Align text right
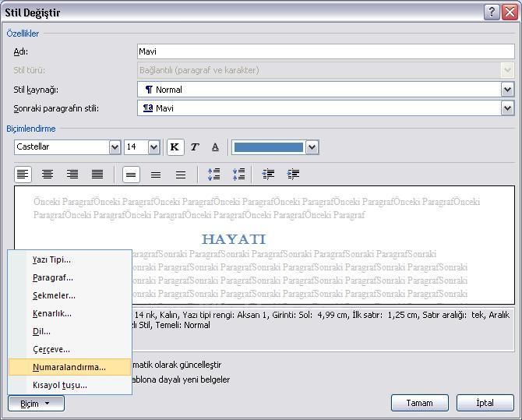This screenshot has height=420, width=522. pyautogui.click(x=72, y=175)
